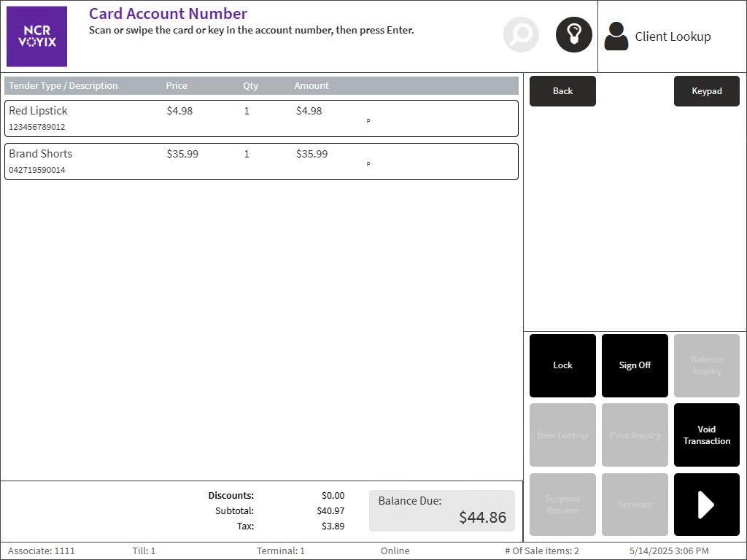Select the Brand Shorts line item

261,161
